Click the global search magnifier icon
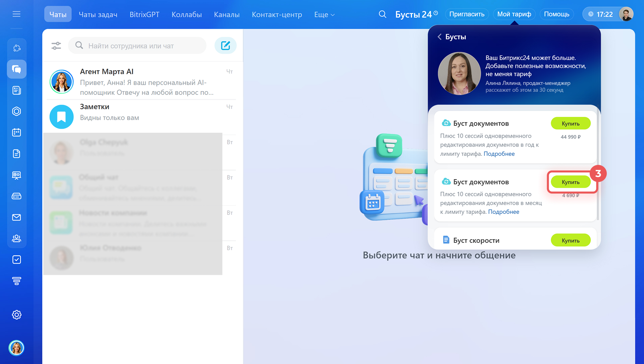 tap(382, 14)
